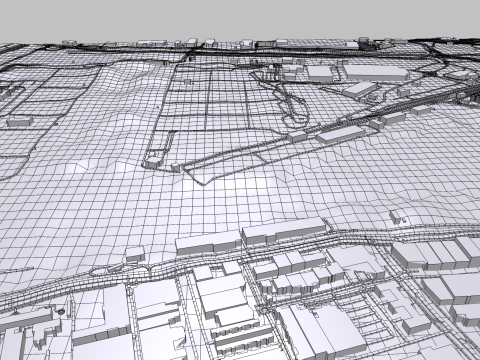The width and height of the screenshot is (480, 360).
Task: Select the widest flat-roofed building near the horizon
Action: pos(376,73)
